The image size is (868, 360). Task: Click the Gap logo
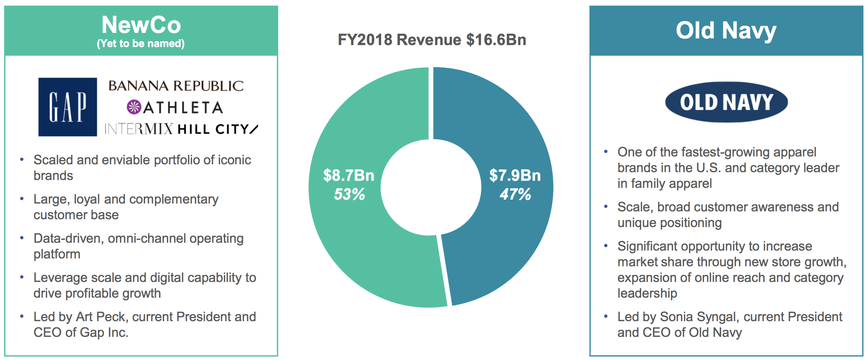(68, 107)
